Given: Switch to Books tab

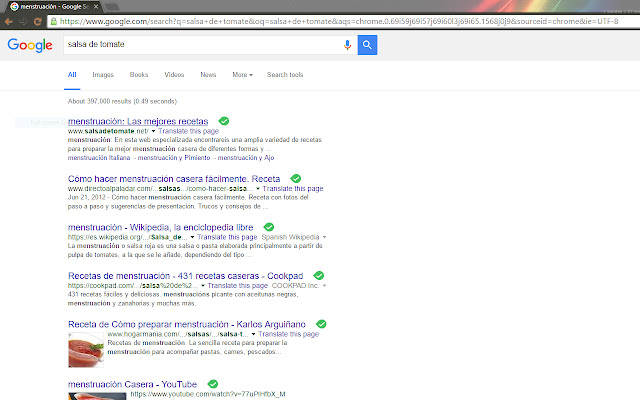Looking at the screenshot, I should click(x=139, y=75).
